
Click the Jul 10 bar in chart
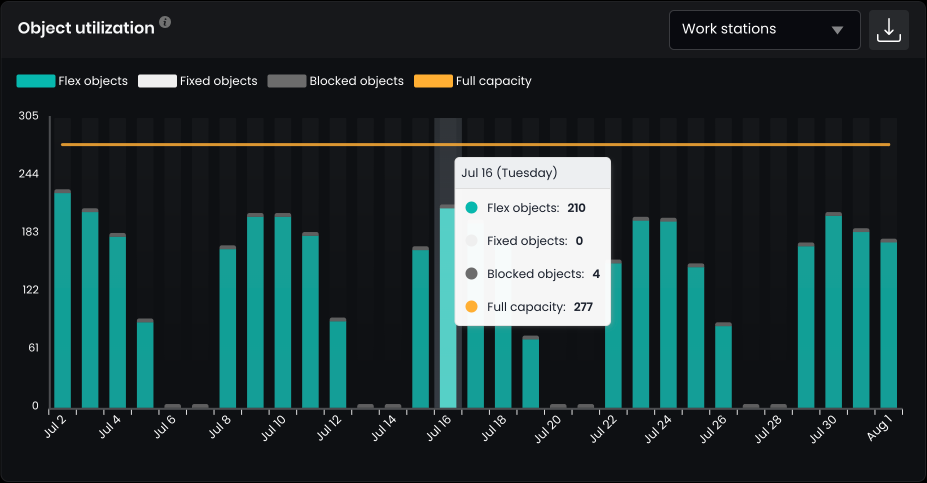(282, 312)
